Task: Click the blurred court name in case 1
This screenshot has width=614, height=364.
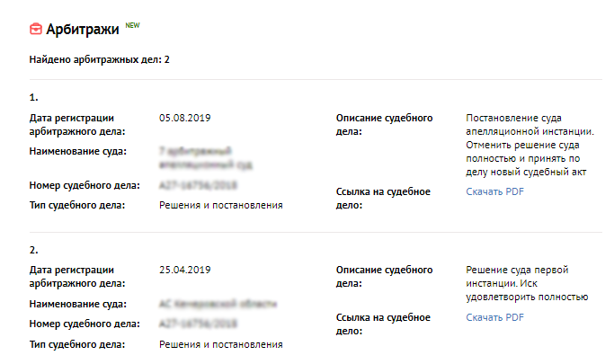Action: 206,158
